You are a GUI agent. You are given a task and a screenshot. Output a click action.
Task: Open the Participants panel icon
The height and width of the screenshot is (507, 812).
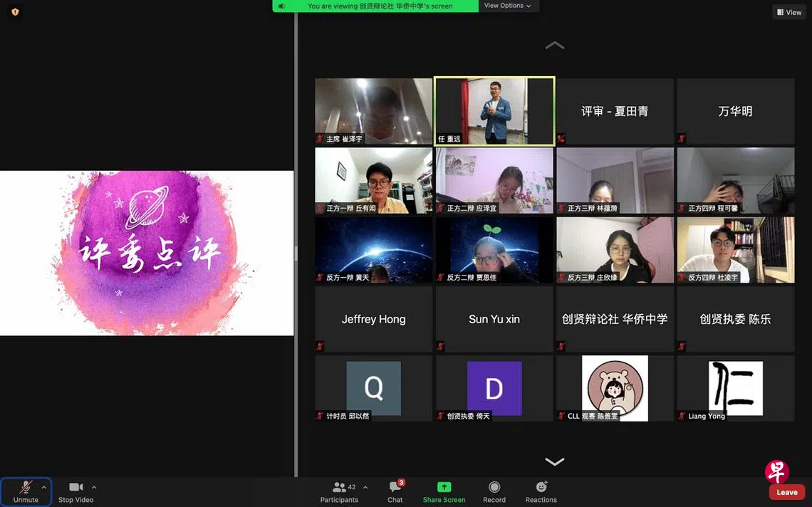point(339,488)
